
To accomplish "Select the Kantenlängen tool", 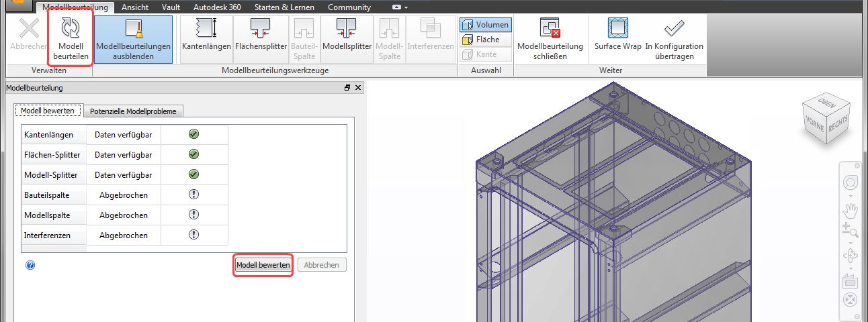I will point(206,39).
